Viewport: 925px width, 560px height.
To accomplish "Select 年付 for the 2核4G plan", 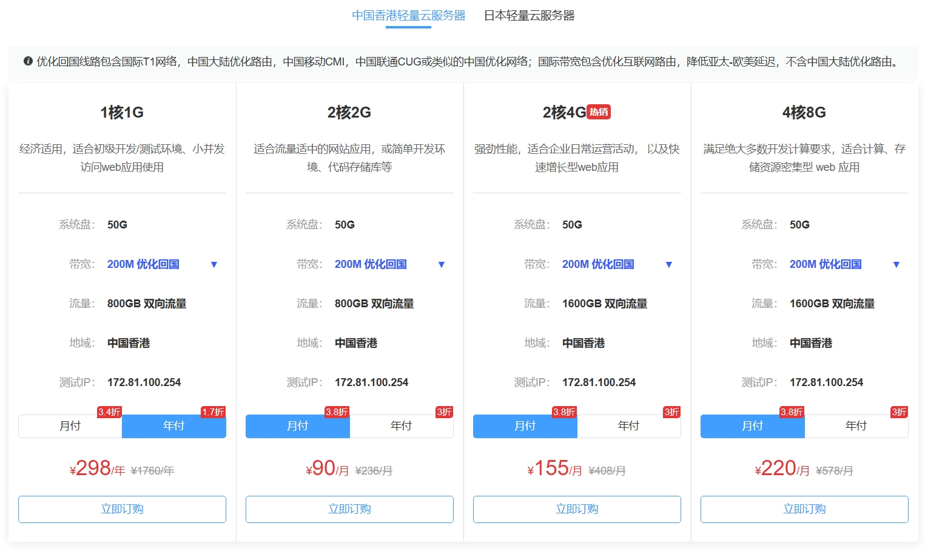I will coord(629,426).
